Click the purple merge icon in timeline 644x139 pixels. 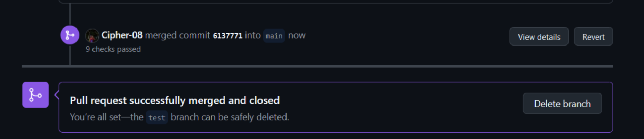pyautogui.click(x=70, y=35)
